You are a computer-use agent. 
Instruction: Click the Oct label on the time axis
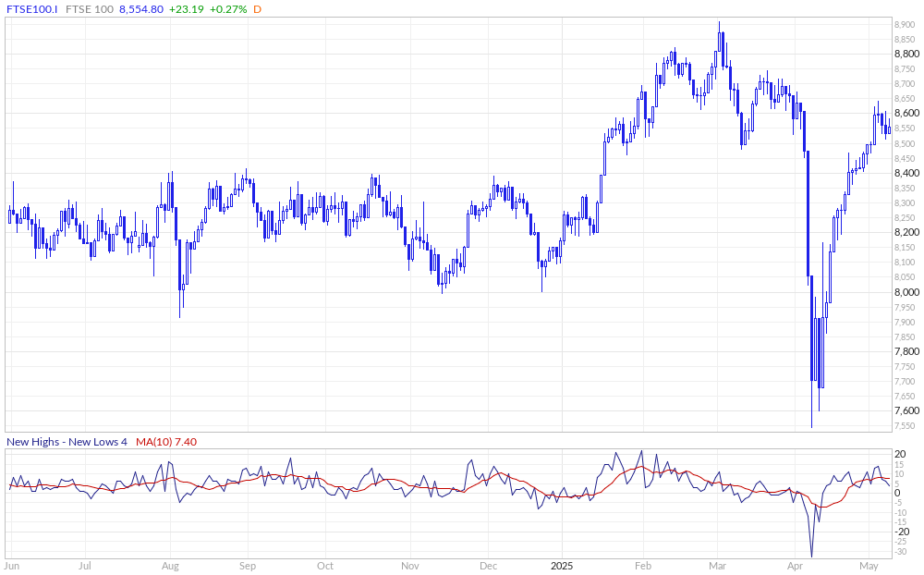click(x=325, y=566)
